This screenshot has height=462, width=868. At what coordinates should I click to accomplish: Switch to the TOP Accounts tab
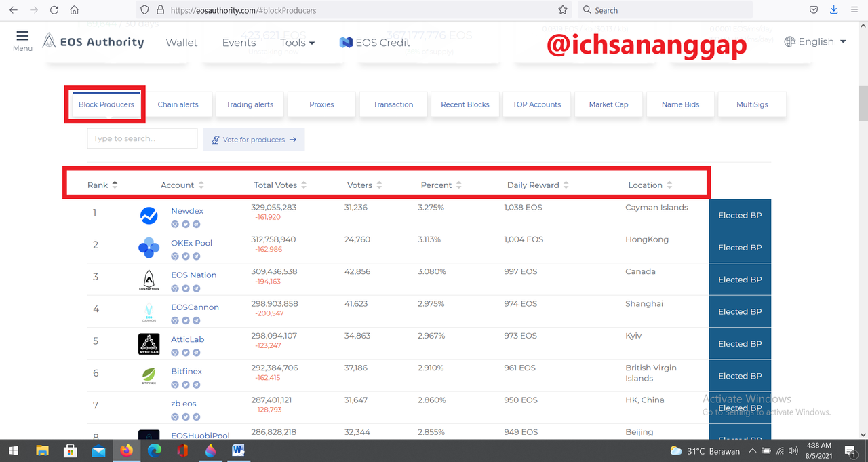pos(536,104)
